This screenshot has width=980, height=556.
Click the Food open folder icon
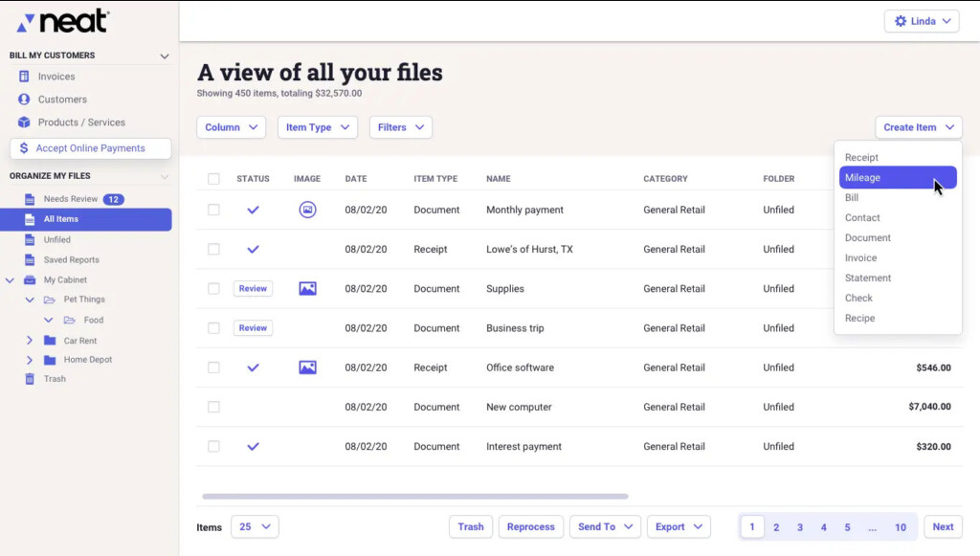point(69,320)
